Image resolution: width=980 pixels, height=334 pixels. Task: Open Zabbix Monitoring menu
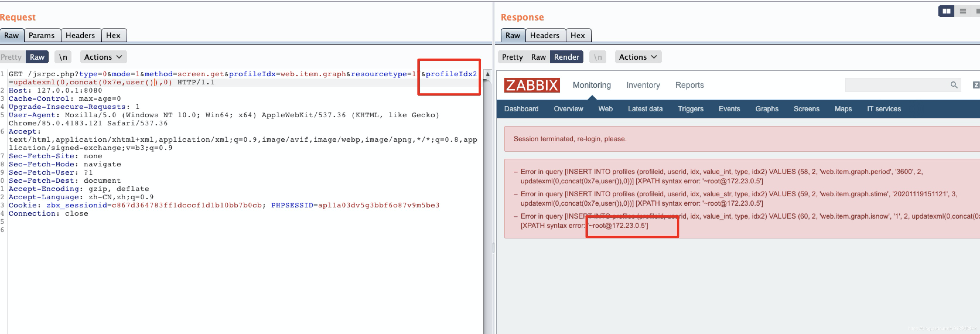(x=592, y=85)
